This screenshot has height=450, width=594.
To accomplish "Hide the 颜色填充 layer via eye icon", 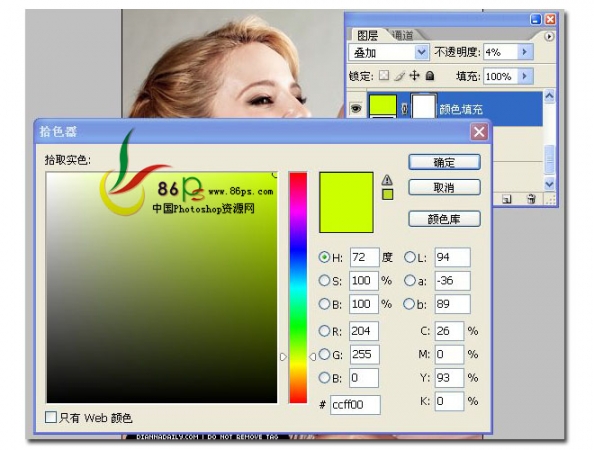I will click(356, 109).
